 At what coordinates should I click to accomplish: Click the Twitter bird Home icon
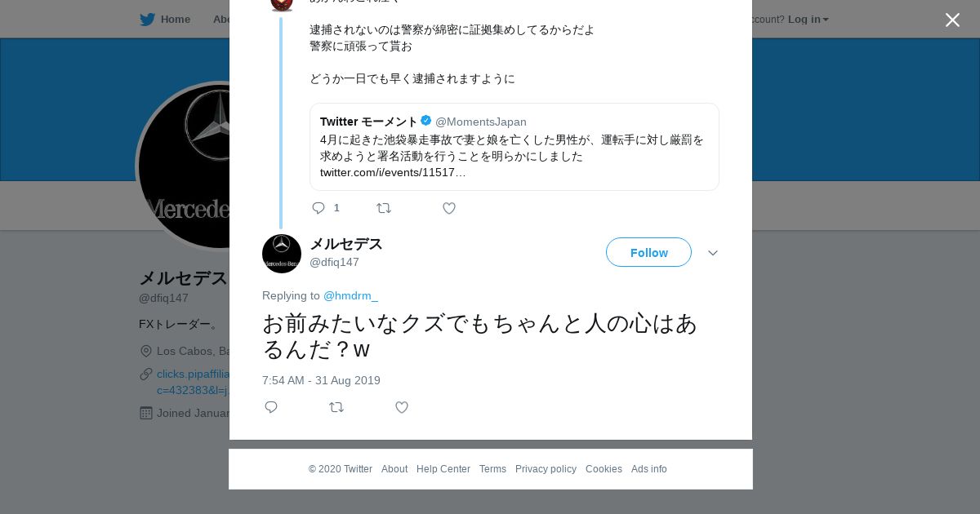(x=147, y=20)
